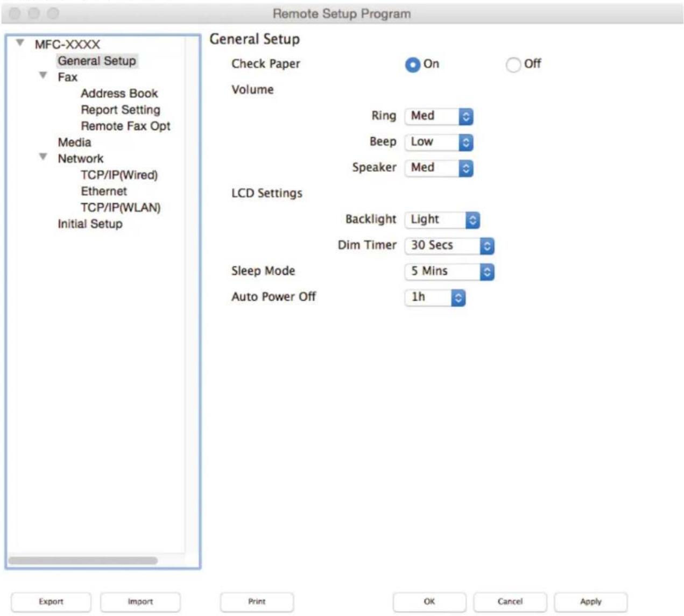
Task: Click the Remote Setup Program window title
Action: (x=342, y=13)
